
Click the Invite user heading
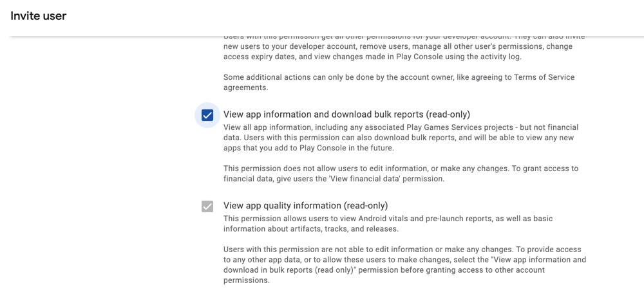(x=39, y=15)
